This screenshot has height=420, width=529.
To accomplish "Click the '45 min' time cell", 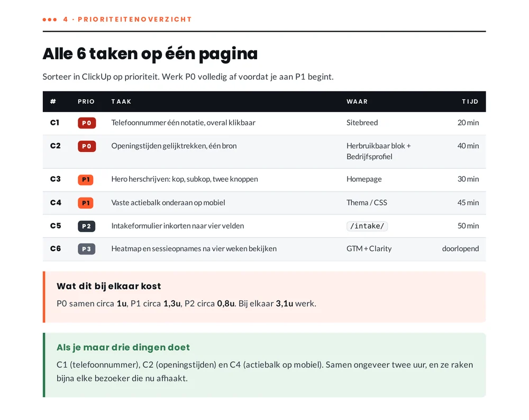I will click(x=468, y=203).
